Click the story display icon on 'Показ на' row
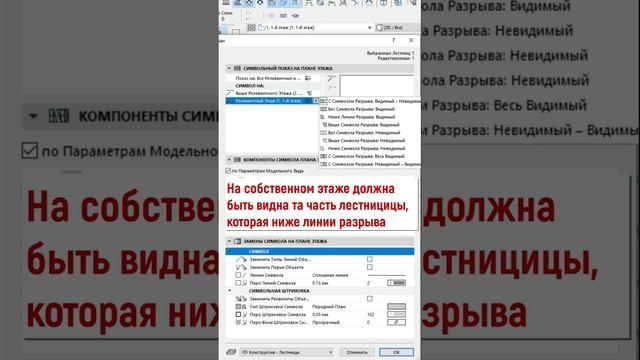Image resolution: width=640 pixels, height=360 pixels. 308,78
